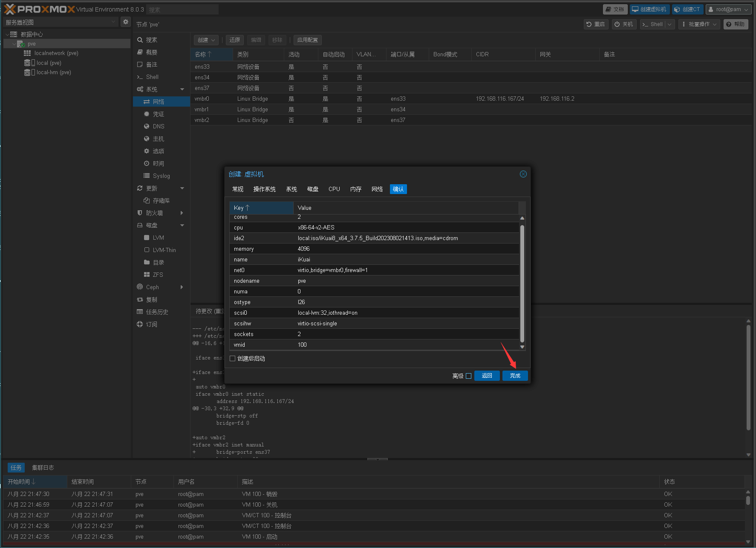This screenshot has height=548, width=756.
Task: Enable the 创建后启动 checkbox
Action: coord(233,359)
